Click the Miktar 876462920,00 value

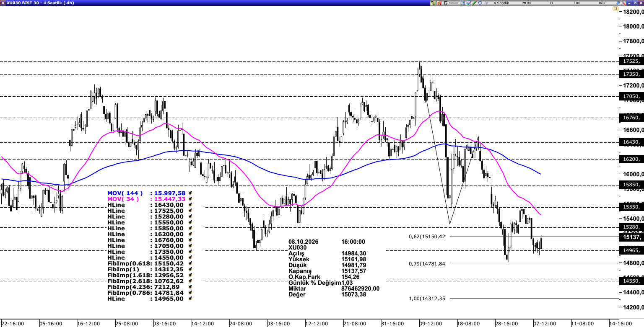360,288
